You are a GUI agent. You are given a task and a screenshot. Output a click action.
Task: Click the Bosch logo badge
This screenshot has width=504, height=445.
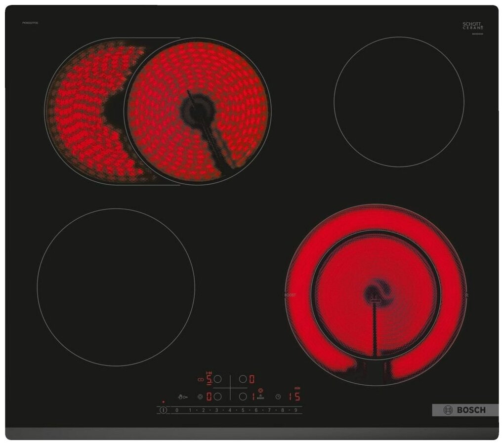click(465, 410)
